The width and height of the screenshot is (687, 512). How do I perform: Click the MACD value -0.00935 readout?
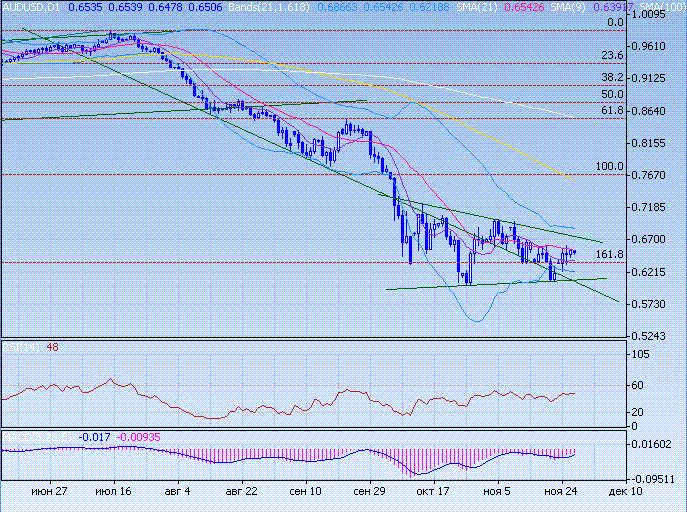coord(137,437)
